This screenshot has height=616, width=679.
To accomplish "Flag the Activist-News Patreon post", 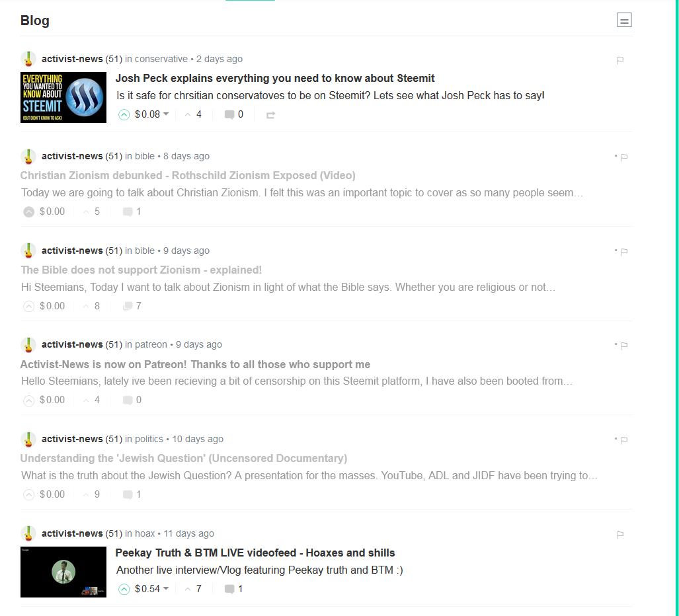I will [x=623, y=346].
